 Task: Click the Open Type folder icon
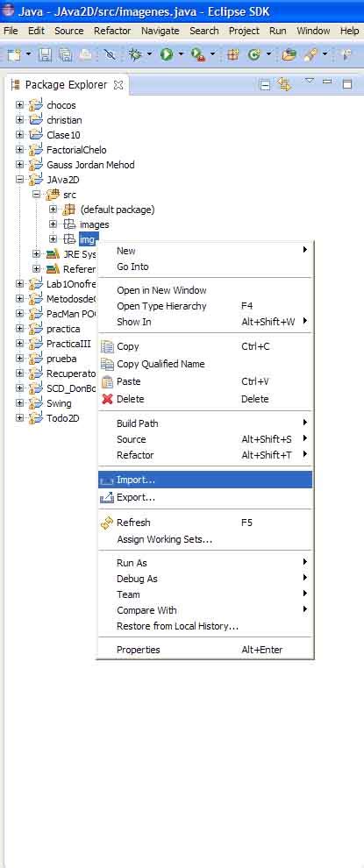coord(289,54)
